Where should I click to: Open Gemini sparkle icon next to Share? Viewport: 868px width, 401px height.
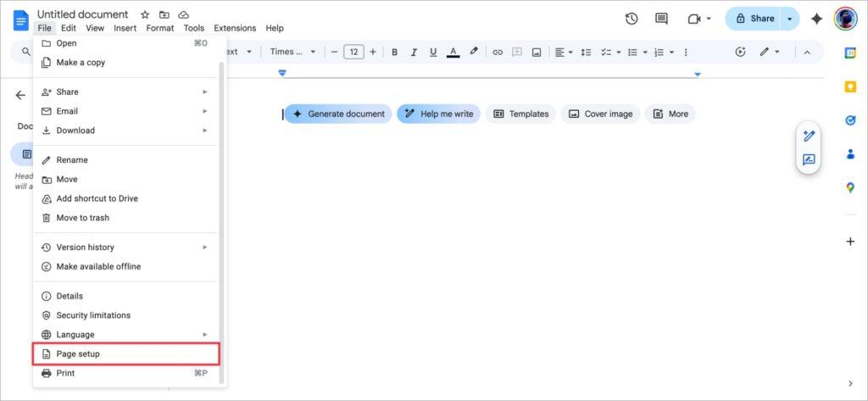(816, 19)
